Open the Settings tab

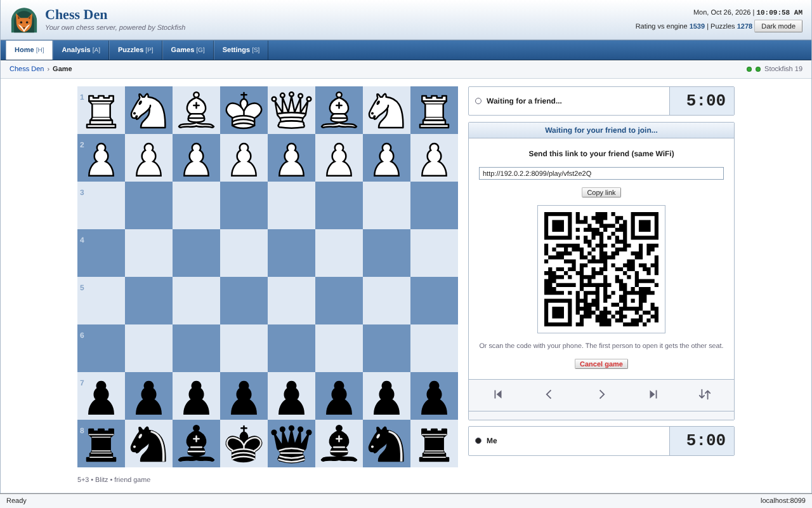(241, 50)
